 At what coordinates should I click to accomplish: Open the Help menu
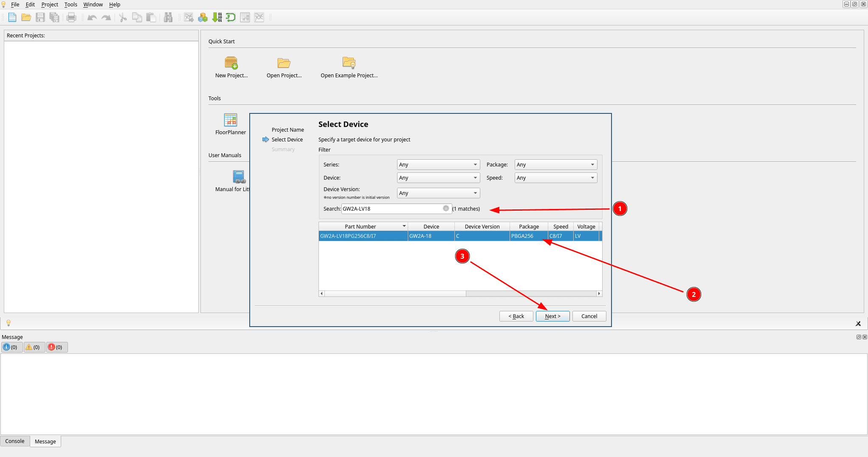(x=115, y=4)
